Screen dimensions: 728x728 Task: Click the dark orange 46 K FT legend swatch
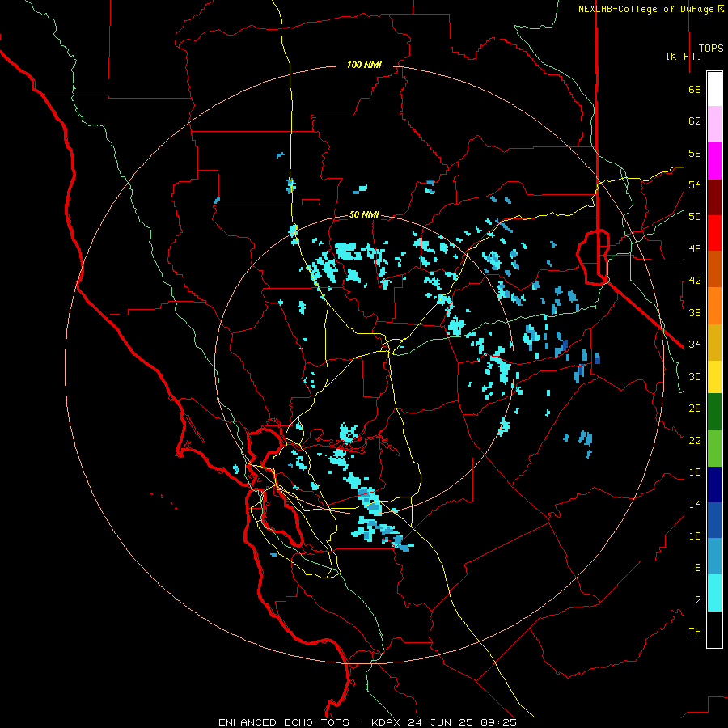(714, 269)
